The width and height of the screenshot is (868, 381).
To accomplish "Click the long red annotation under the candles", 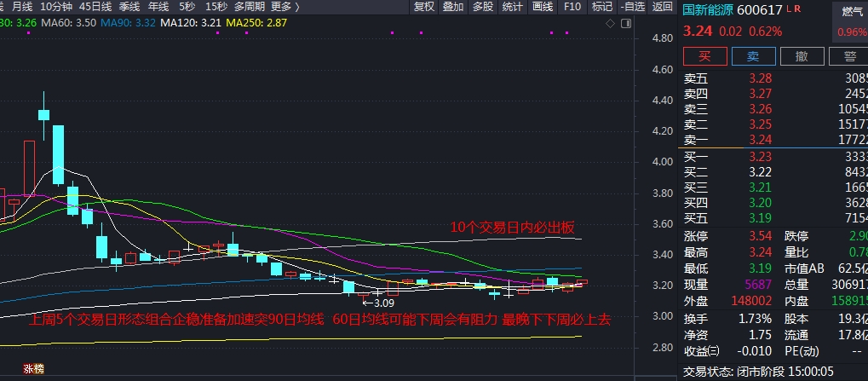I will 319,320.
